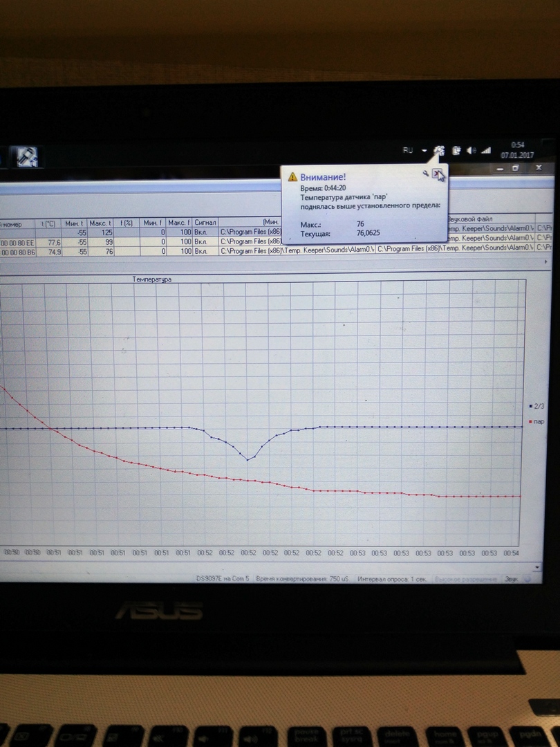
Task: Click Вкл. in the 77,6 sensor row
Action: (x=206, y=241)
